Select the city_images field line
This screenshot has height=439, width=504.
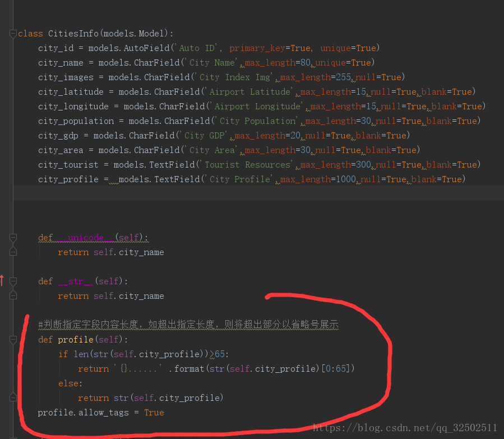221,77
